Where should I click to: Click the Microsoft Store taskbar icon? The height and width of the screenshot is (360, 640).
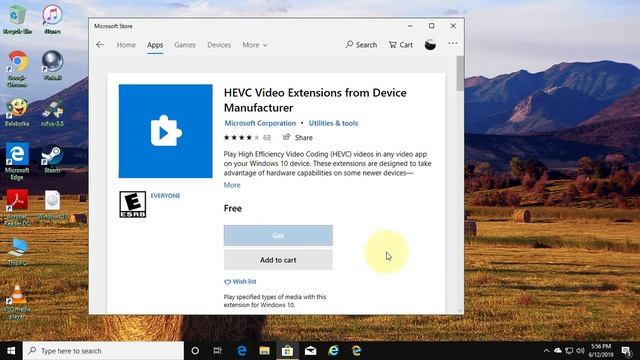pyautogui.click(x=287, y=351)
